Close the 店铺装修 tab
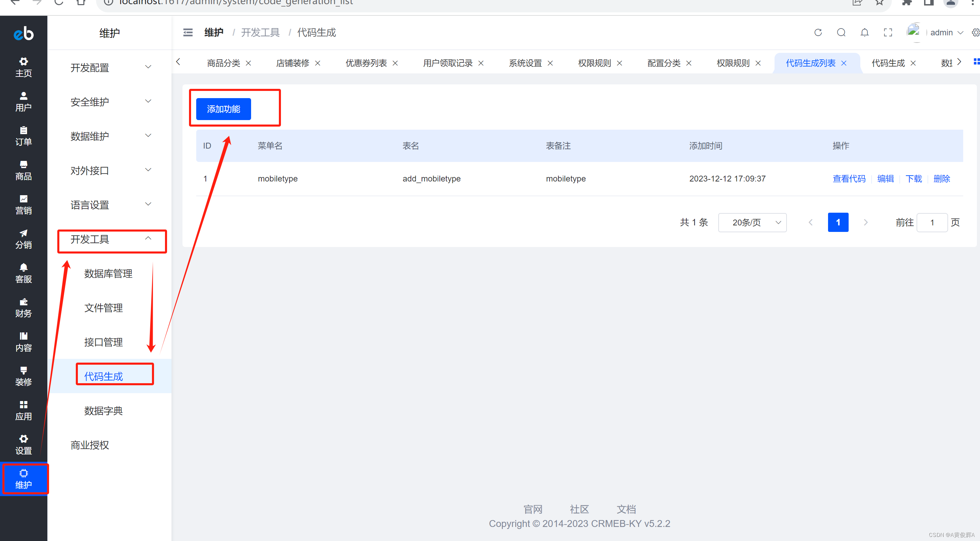 (318, 63)
